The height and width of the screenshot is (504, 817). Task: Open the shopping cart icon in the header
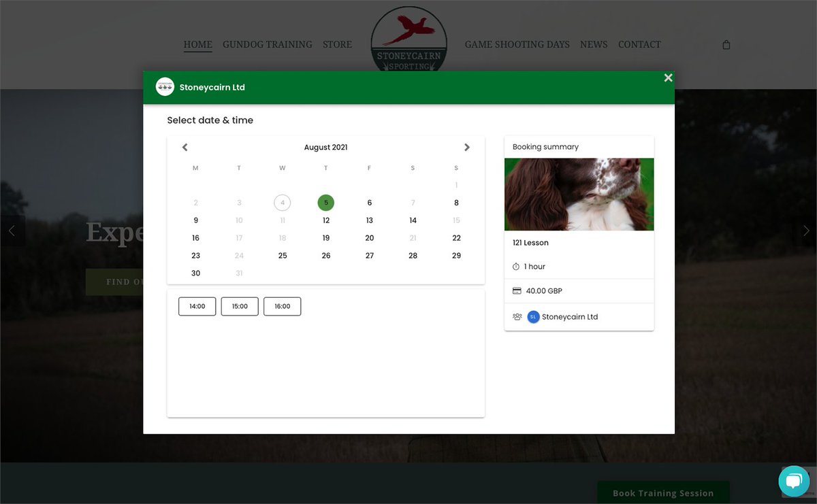[x=726, y=44]
